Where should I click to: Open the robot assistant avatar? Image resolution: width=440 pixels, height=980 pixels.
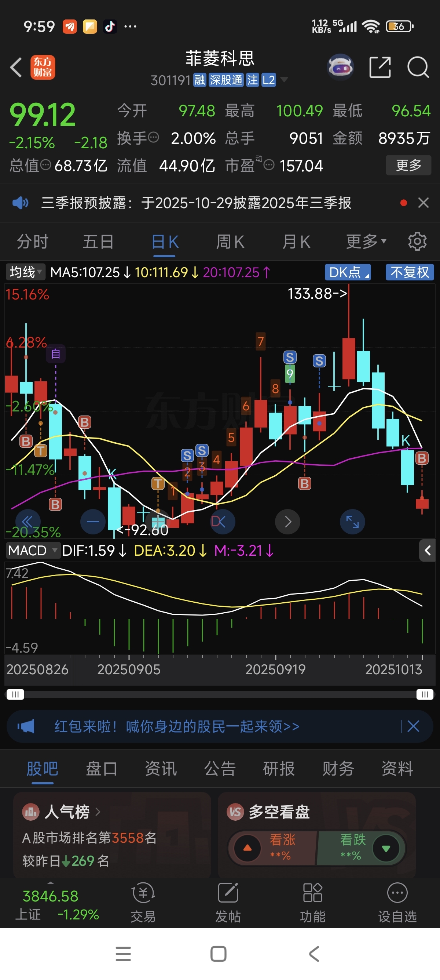pos(340,67)
